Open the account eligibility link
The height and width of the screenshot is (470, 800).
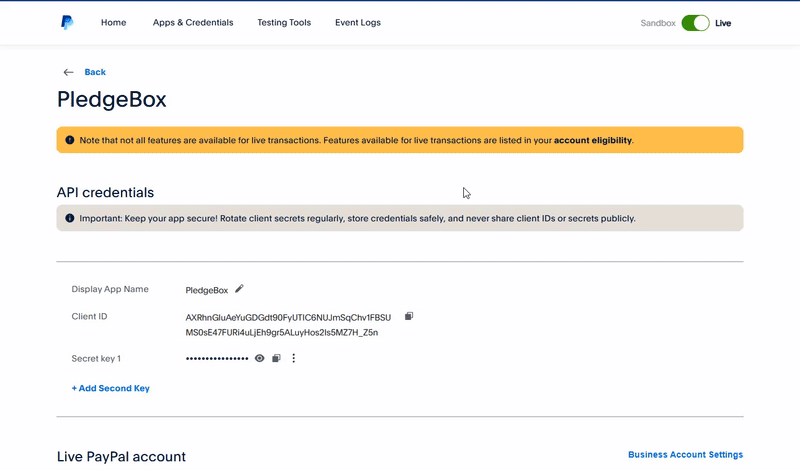coord(592,141)
